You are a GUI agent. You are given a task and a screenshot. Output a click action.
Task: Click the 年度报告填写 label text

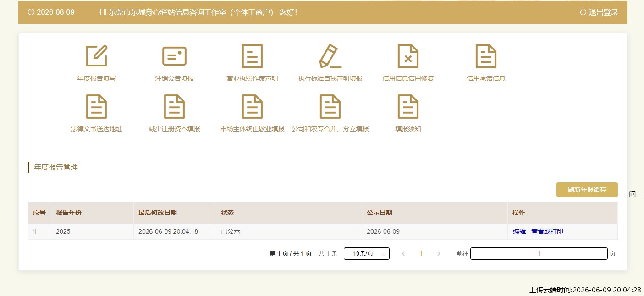[x=96, y=78]
